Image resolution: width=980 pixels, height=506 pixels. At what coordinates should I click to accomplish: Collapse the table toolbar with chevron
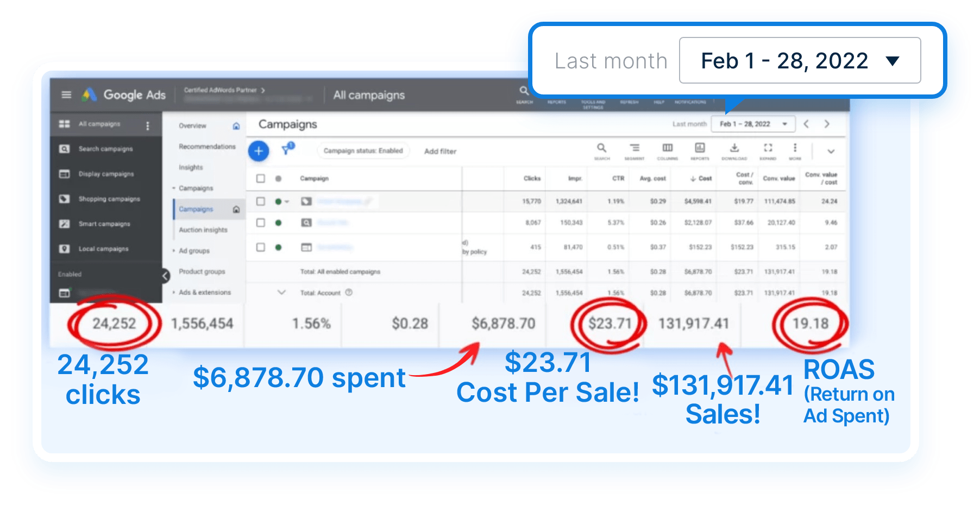(x=831, y=151)
